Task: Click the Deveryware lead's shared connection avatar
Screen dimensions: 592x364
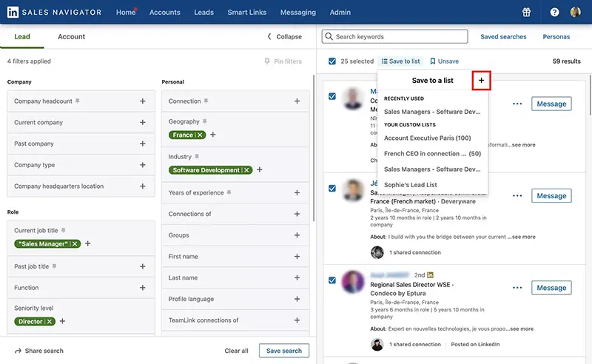Action: click(377, 252)
